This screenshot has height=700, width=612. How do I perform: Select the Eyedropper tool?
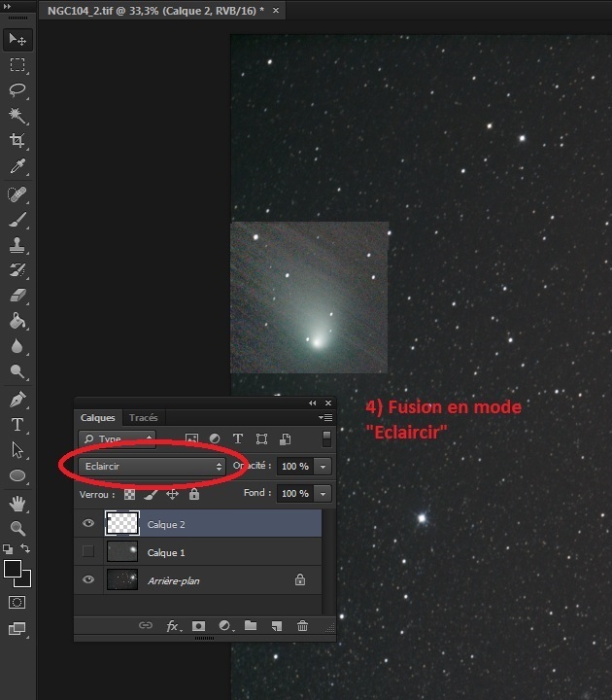click(17, 166)
